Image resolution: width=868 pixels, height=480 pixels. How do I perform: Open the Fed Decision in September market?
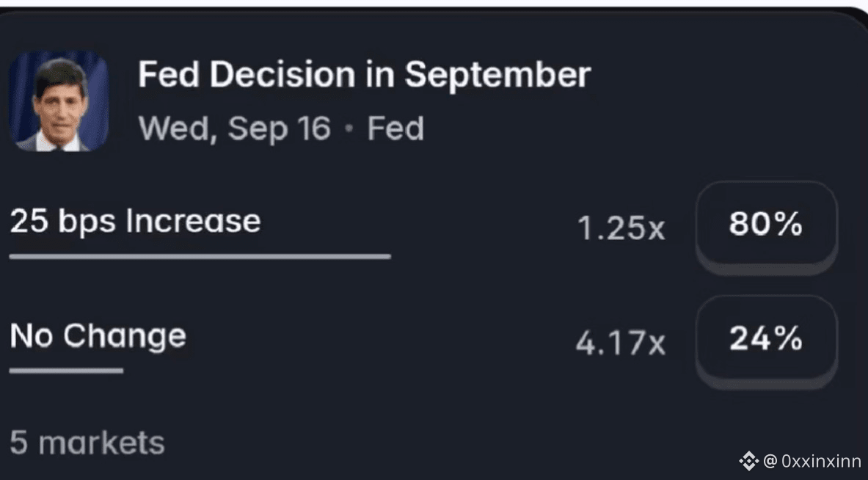pos(364,74)
